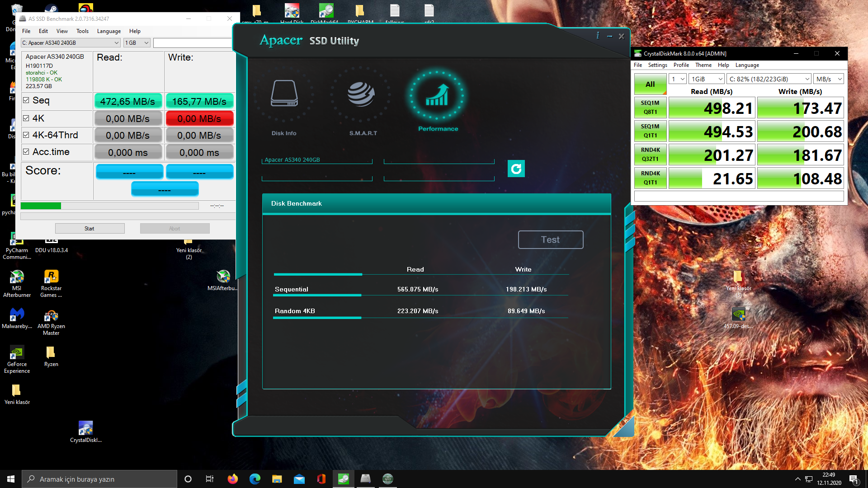Run All tests in CrystalDiskMark

tap(650, 84)
